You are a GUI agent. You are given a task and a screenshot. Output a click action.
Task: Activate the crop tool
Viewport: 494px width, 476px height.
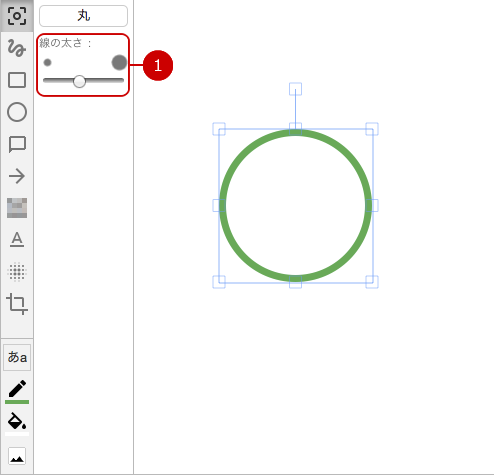17,304
